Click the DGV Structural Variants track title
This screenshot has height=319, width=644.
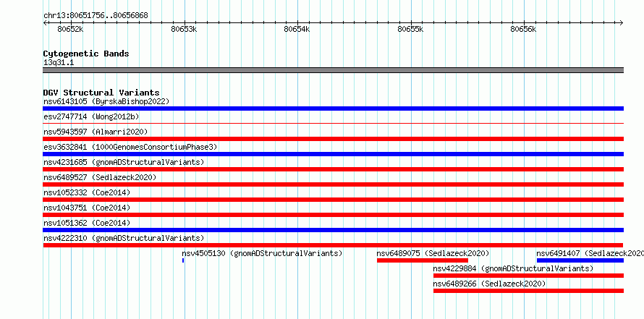click(101, 93)
